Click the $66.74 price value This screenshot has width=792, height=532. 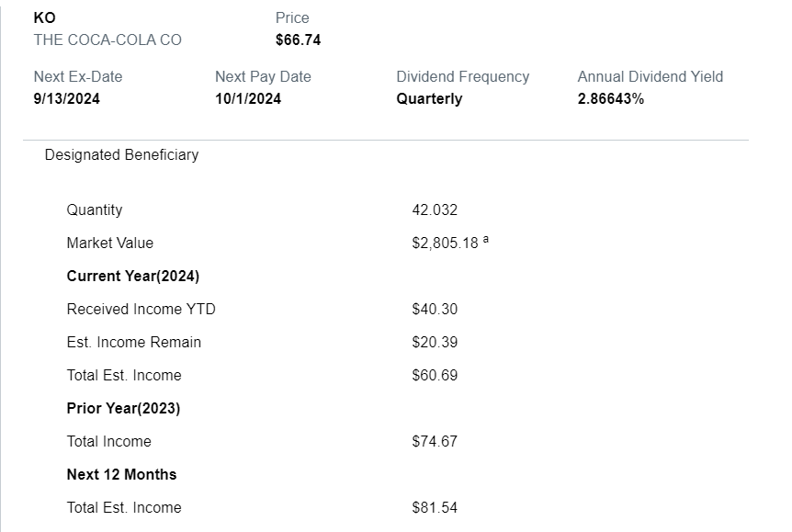(x=298, y=40)
